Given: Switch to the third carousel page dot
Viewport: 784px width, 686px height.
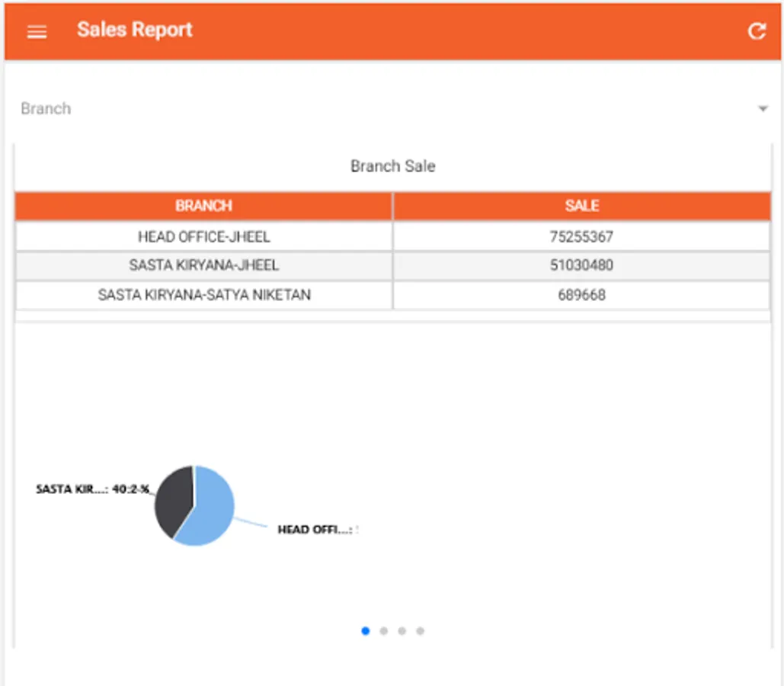Looking at the screenshot, I should click(402, 630).
